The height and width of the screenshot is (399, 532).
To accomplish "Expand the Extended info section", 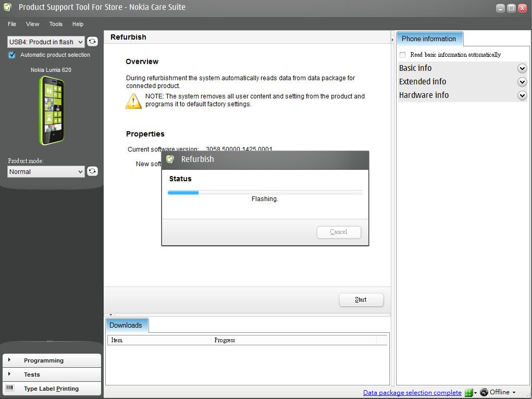I will click(x=522, y=82).
